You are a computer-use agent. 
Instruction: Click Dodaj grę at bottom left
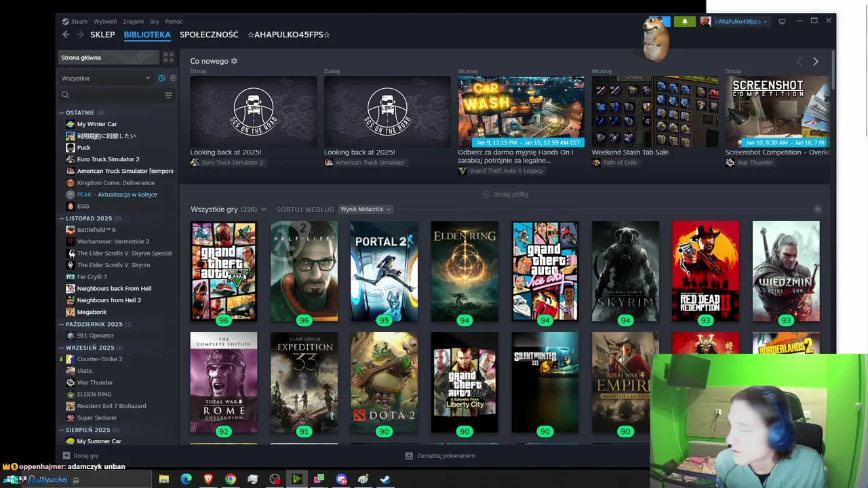click(81, 456)
